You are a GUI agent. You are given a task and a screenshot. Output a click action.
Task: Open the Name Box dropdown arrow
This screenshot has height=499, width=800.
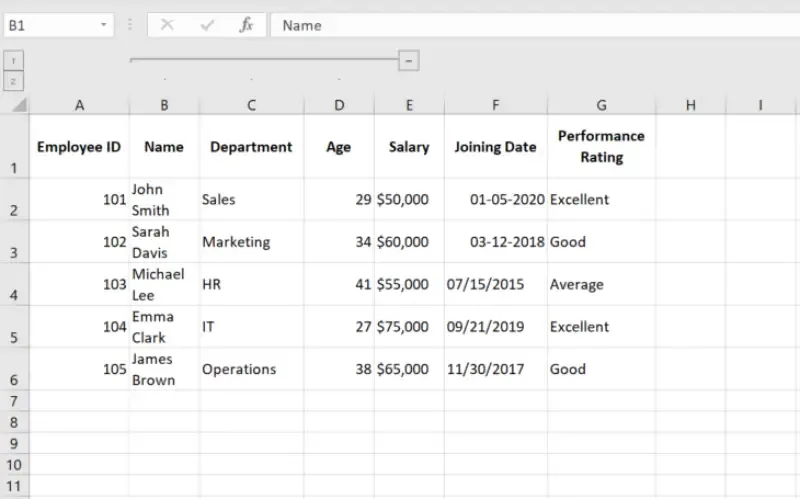coord(105,25)
